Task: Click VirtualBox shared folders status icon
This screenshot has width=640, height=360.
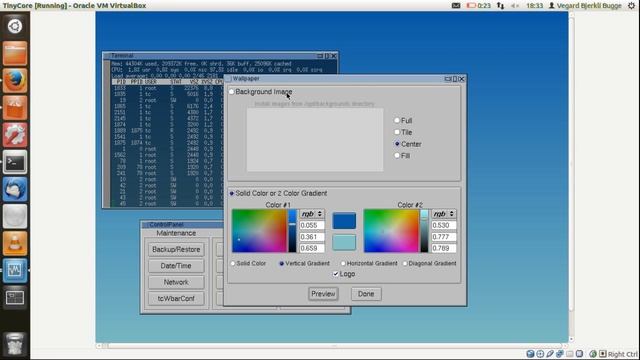Action: [x=569, y=354]
